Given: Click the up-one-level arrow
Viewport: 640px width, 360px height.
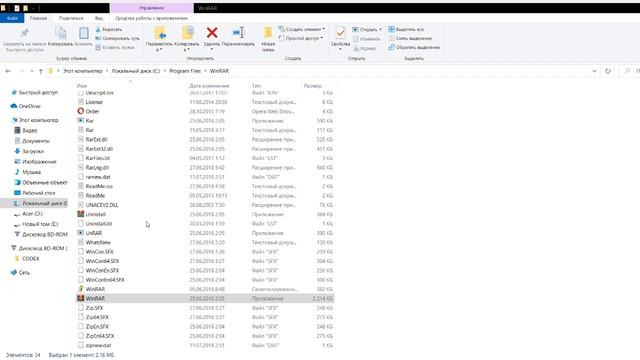Looking at the screenshot, I should 41,71.
